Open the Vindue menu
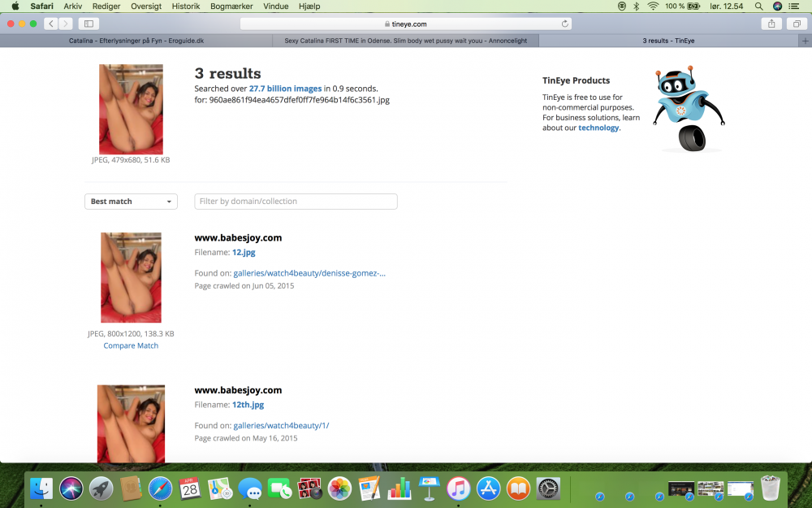 [275, 7]
